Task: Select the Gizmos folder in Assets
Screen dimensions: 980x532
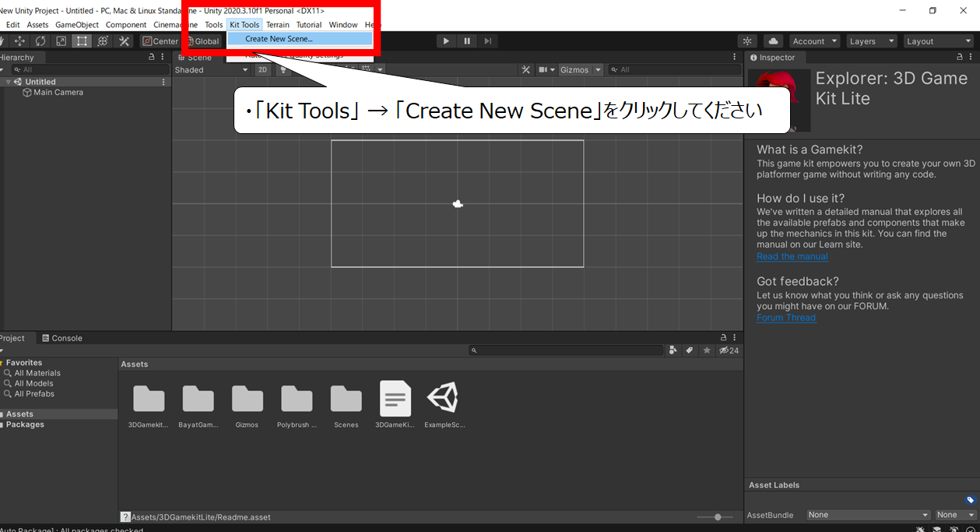Action: 247,406
